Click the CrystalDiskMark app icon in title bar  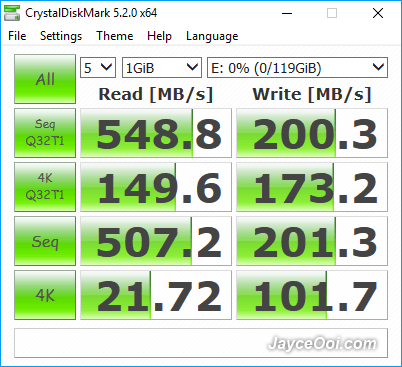(12, 13)
